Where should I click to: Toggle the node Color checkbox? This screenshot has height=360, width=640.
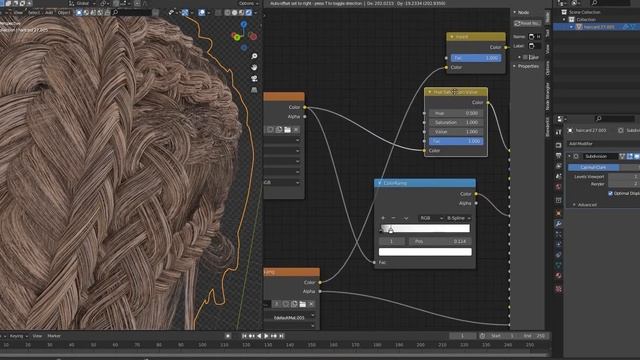point(525,58)
